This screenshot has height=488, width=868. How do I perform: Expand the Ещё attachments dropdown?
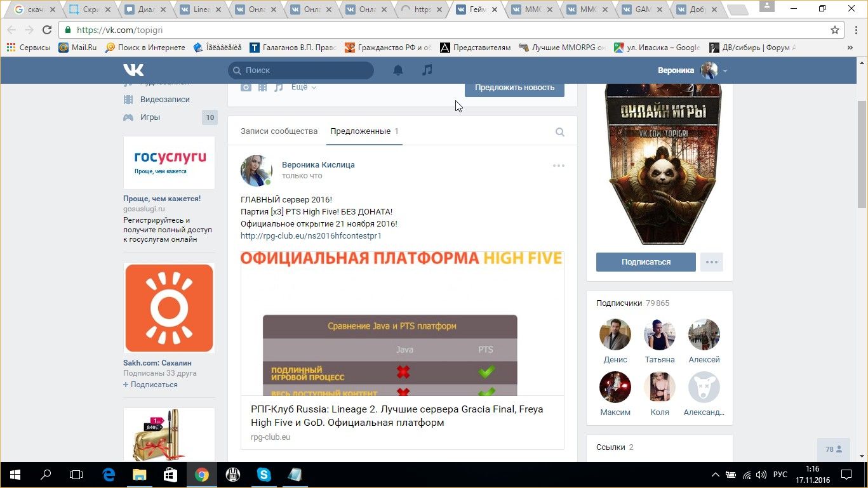[x=304, y=87]
